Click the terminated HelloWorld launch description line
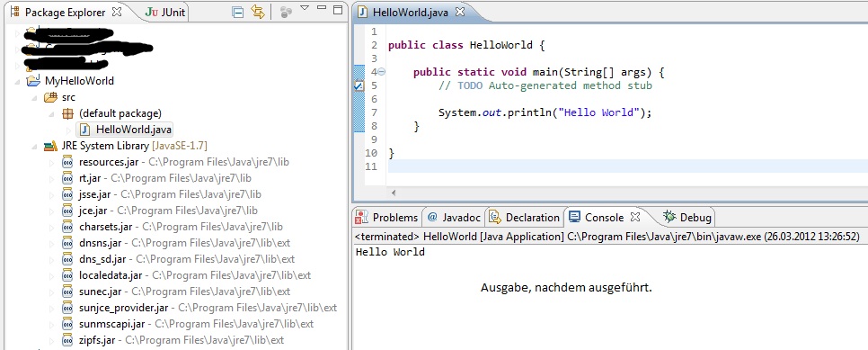 pos(607,237)
